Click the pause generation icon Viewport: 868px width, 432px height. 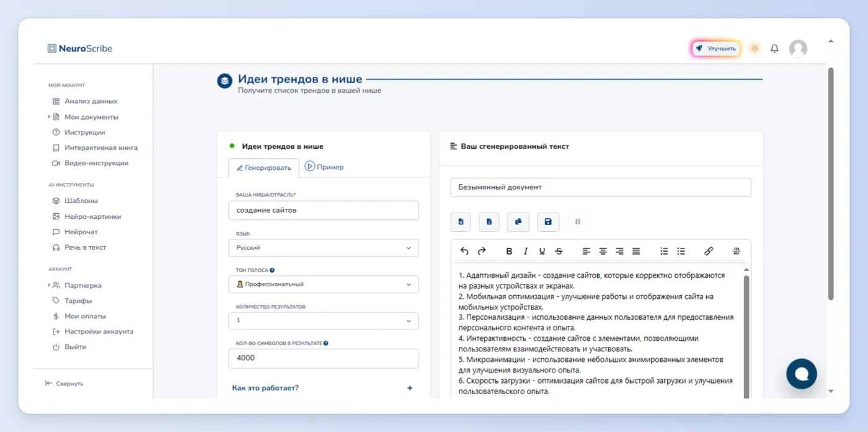click(x=578, y=222)
